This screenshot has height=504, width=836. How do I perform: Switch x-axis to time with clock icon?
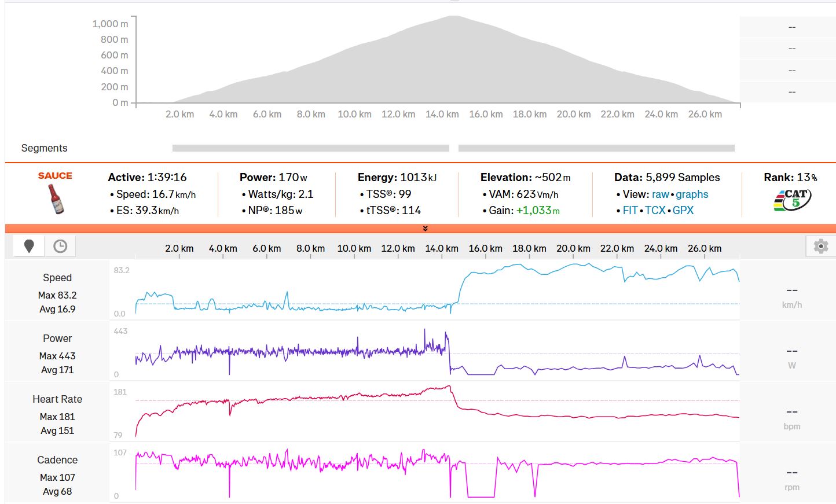coord(60,247)
